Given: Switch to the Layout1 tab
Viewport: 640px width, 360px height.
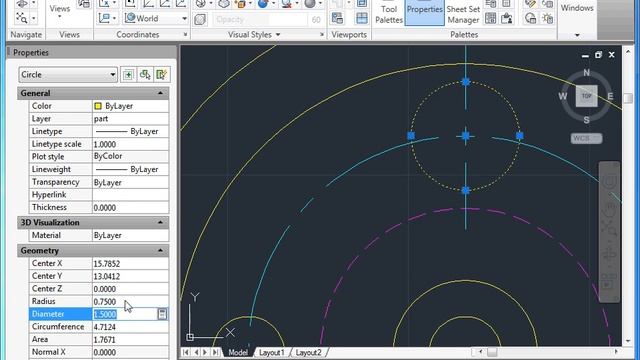Looking at the screenshot, I should point(271,352).
